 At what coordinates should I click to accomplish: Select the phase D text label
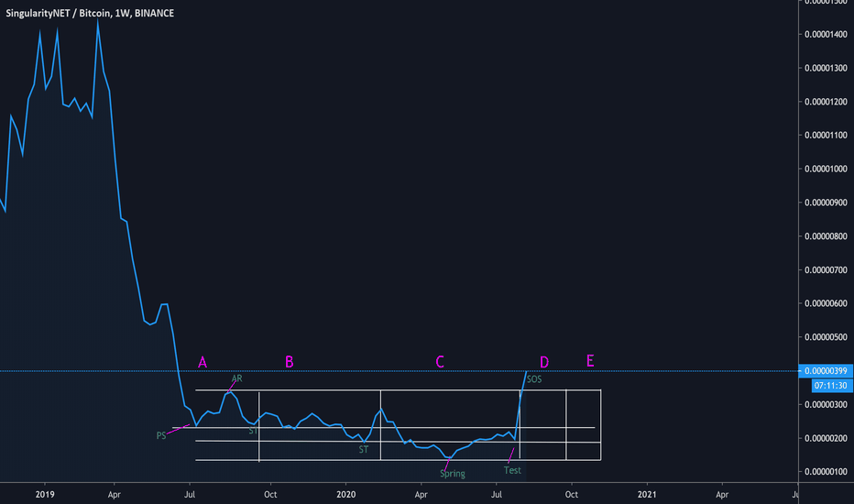(544, 362)
